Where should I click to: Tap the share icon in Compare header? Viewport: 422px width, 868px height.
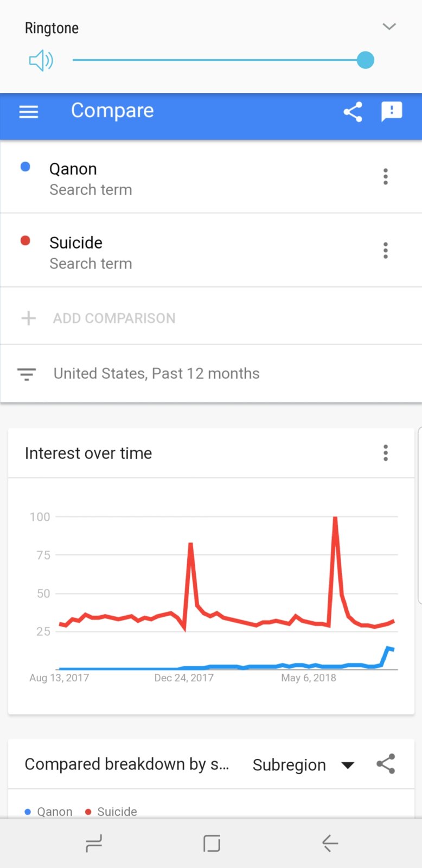coord(353,112)
